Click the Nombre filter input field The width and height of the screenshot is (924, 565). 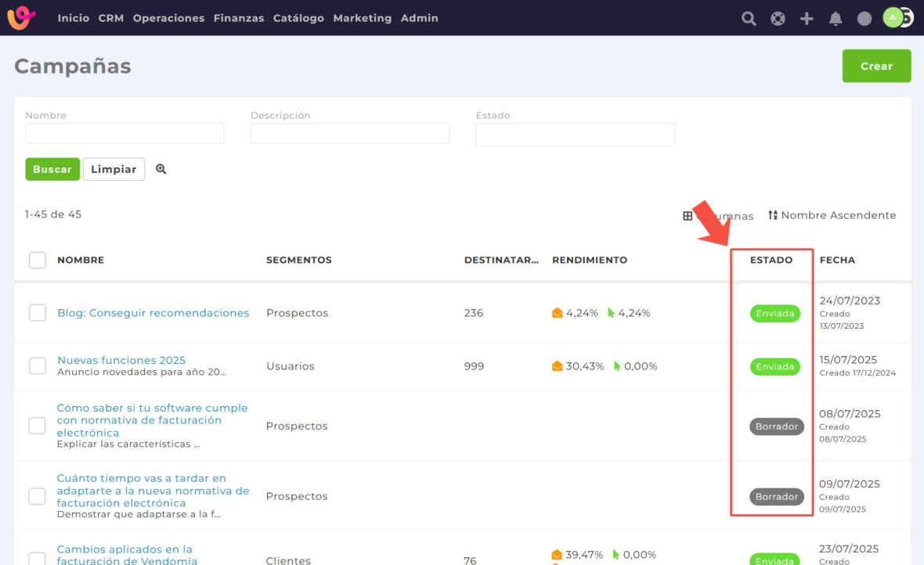coord(125,134)
